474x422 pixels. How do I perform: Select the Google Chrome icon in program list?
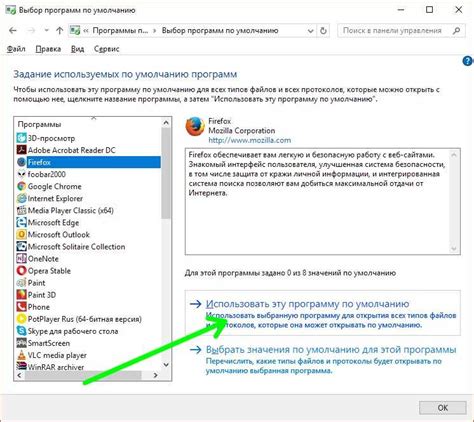22,186
